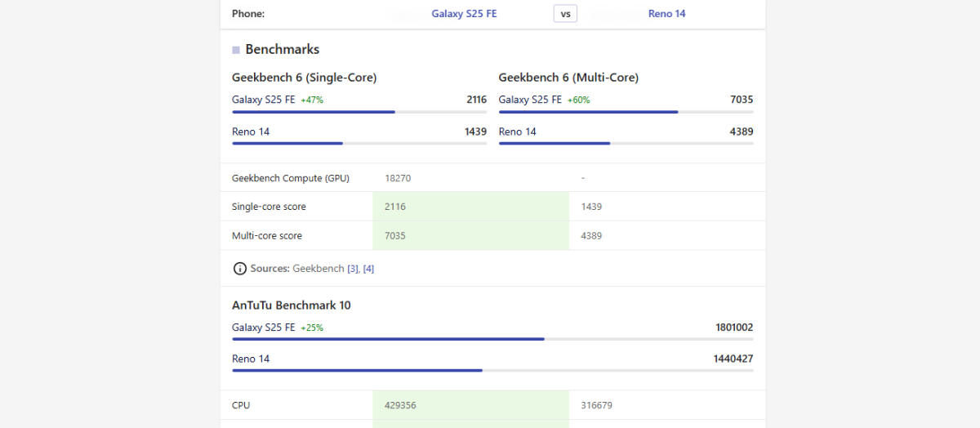
Task: Click the CPU value 429356
Action: click(400, 405)
